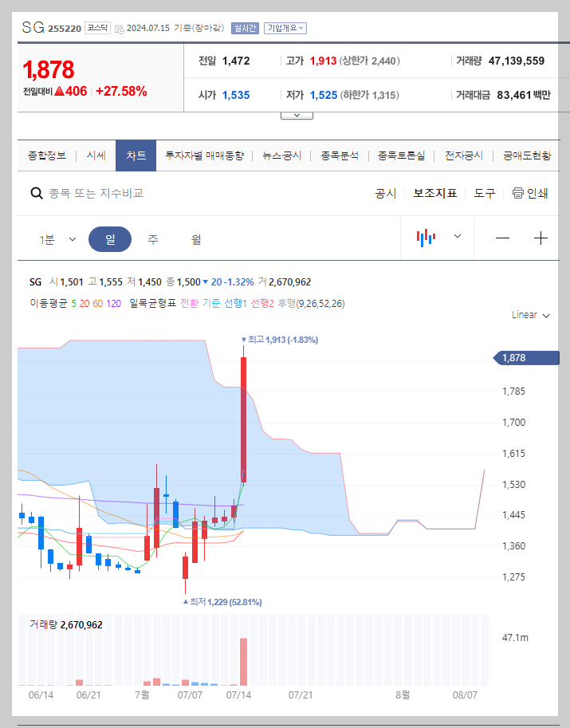Toggle the 전환 line of 일목균형표
The width and height of the screenshot is (570, 728).
pos(189,304)
